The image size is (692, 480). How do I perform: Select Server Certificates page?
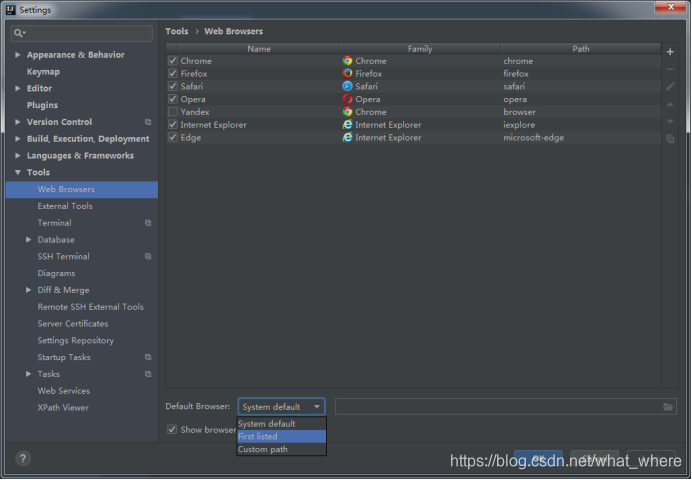click(73, 323)
